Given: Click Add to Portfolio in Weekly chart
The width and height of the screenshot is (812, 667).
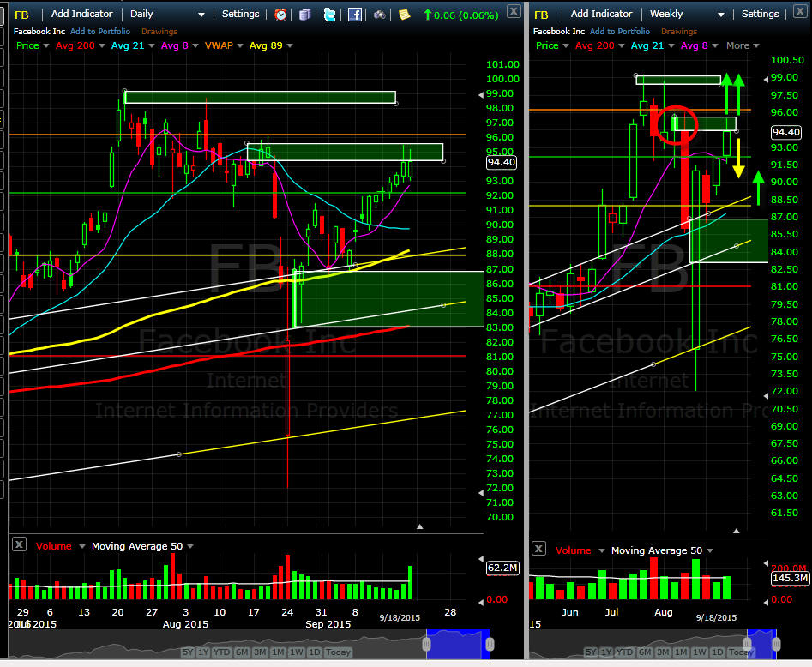Looking at the screenshot, I should point(619,32).
